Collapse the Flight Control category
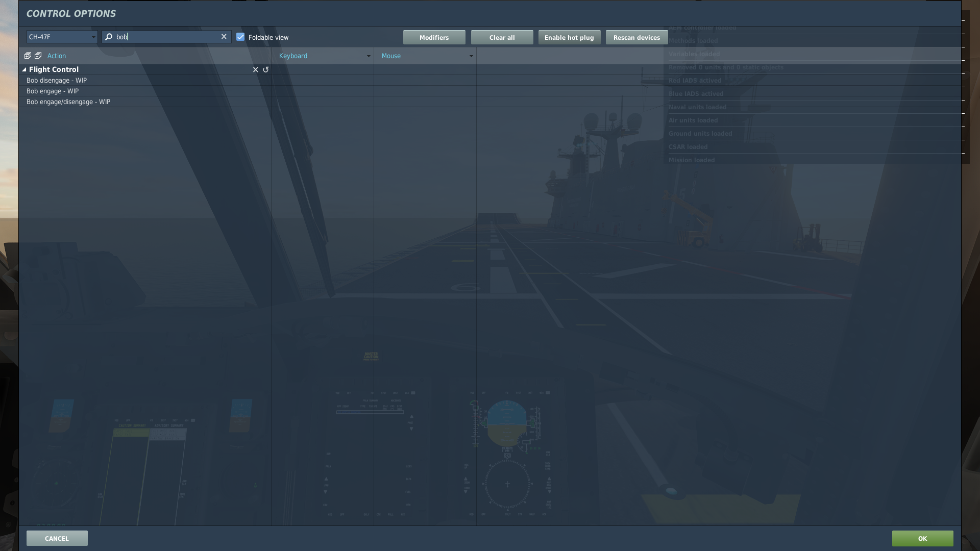 (x=24, y=69)
